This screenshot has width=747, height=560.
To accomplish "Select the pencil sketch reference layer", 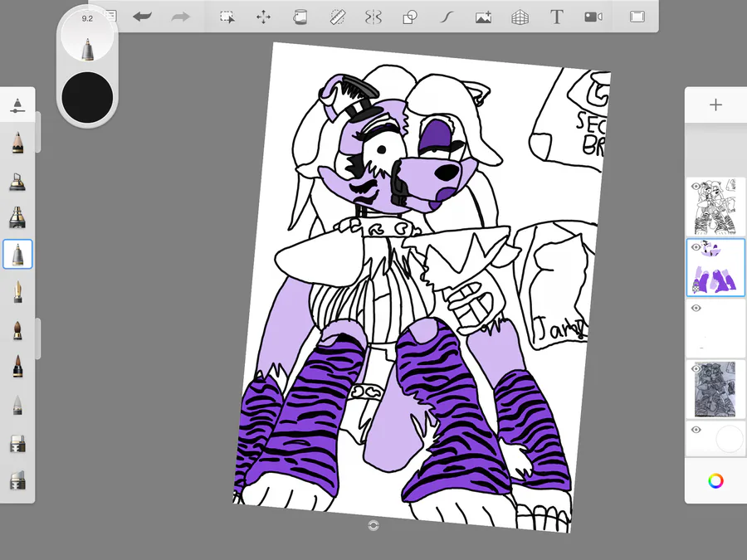I will (715, 390).
